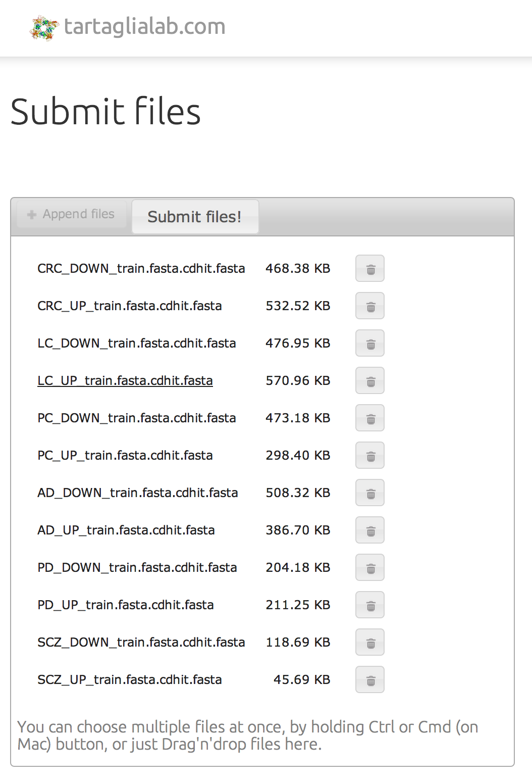Viewport: 532px width, 782px height.
Task: Delete AD_DOWN_train file from list
Action: click(x=369, y=493)
